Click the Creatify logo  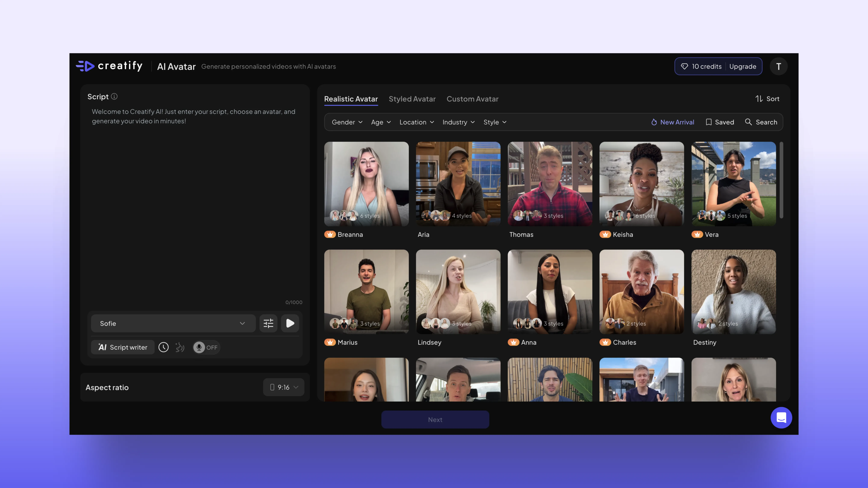(109, 66)
